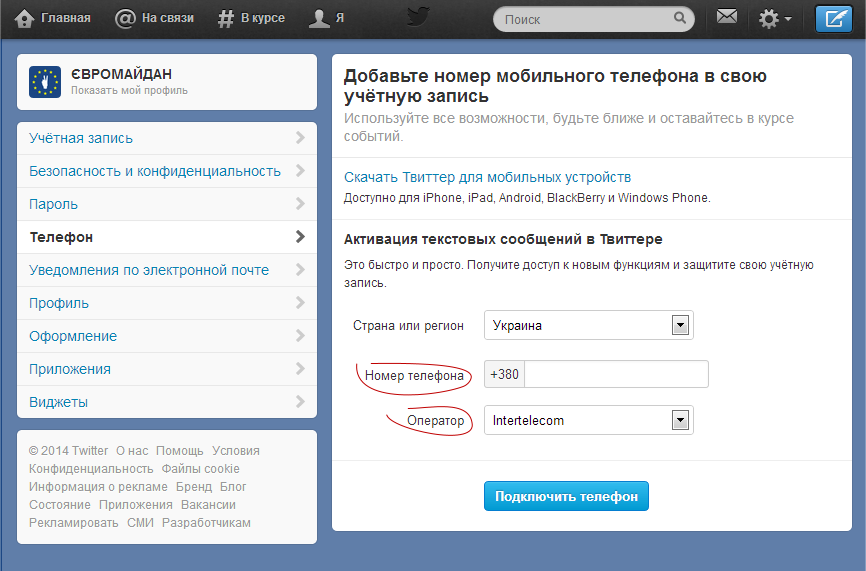
Task: Open Вакансии footer link
Action: point(208,505)
